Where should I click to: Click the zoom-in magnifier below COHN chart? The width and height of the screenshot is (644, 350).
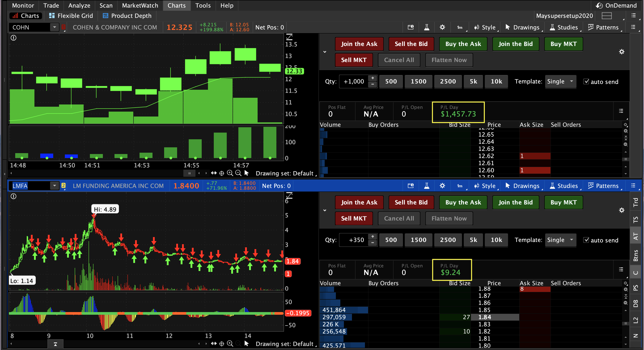[x=230, y=173]
